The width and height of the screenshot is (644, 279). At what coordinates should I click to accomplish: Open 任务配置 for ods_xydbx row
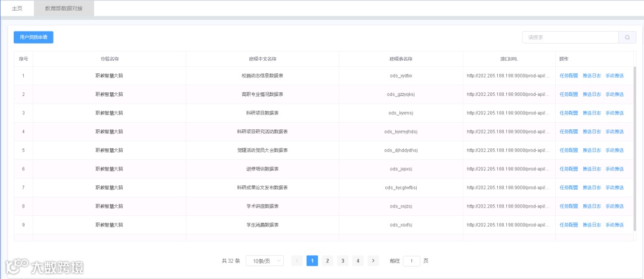tap(569, 76)
